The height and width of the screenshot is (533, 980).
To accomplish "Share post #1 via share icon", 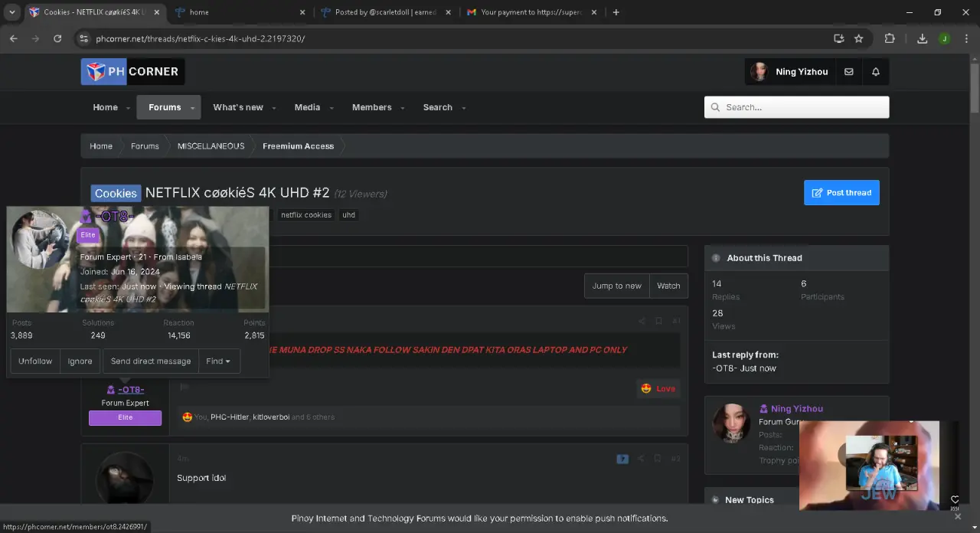I will click(642, 321).
